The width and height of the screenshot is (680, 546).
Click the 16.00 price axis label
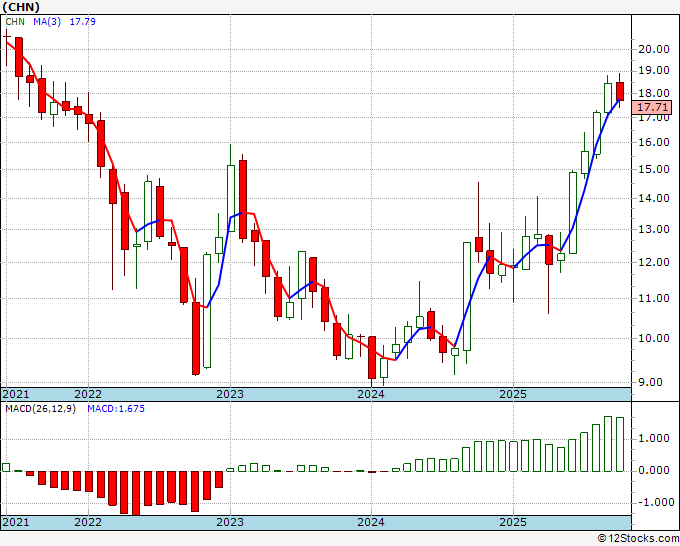(x=654, y=142)
